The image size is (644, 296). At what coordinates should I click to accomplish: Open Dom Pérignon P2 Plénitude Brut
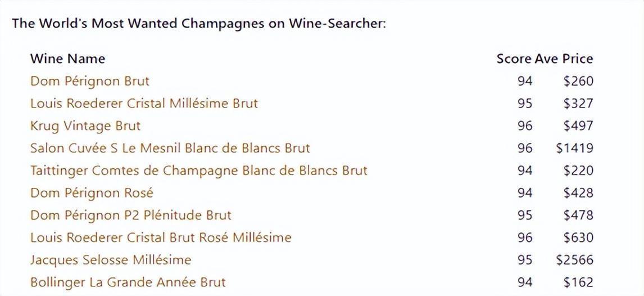coord(130,215)
